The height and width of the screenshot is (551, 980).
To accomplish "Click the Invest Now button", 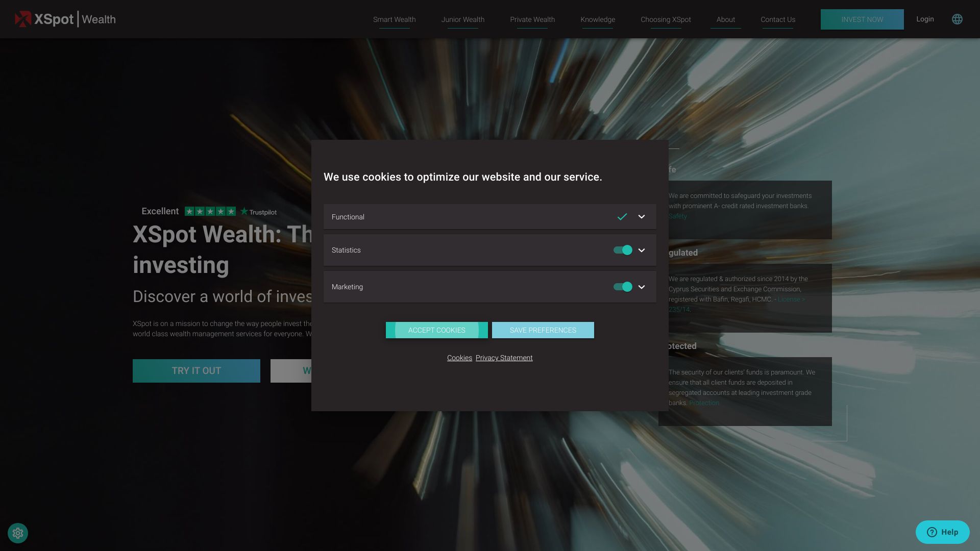I will pyautogui.click(x=862, y=19).
